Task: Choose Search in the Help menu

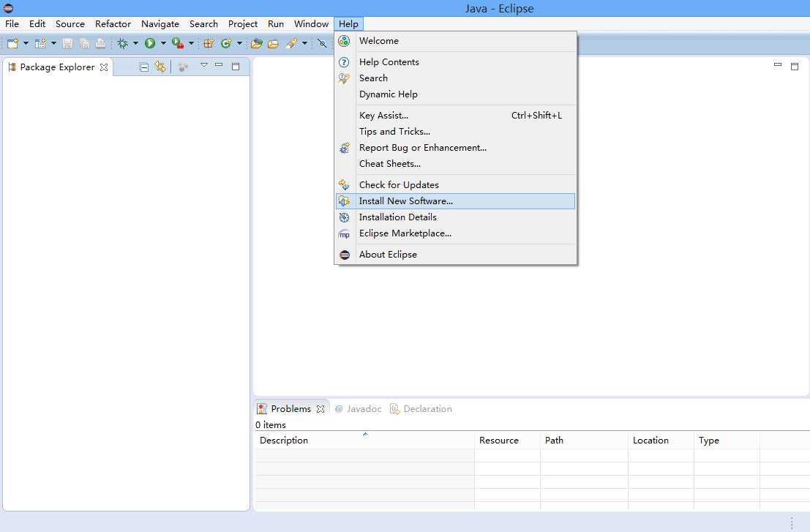Action: (456, 78)
